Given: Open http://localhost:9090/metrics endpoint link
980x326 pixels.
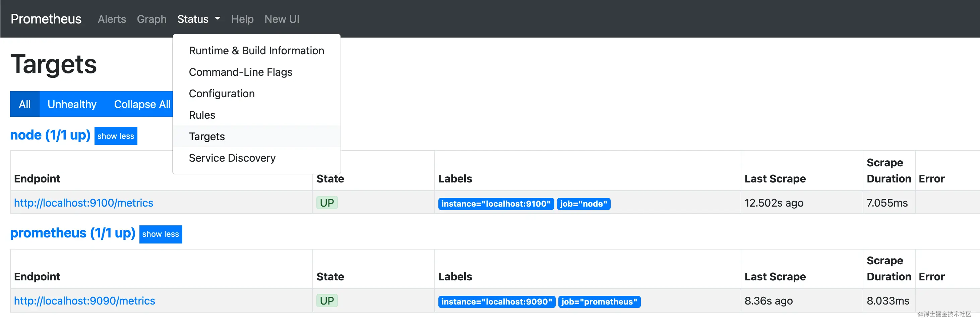Looking at the screenshot, I should point(84,301).
